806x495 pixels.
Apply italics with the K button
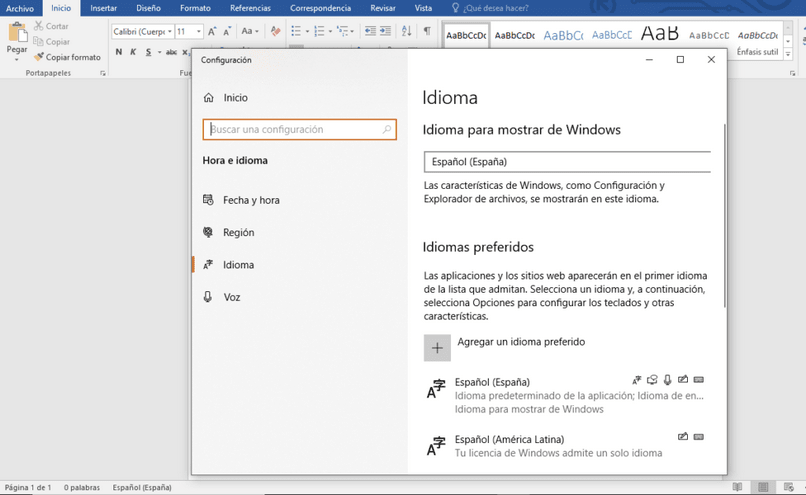point(133,51)
